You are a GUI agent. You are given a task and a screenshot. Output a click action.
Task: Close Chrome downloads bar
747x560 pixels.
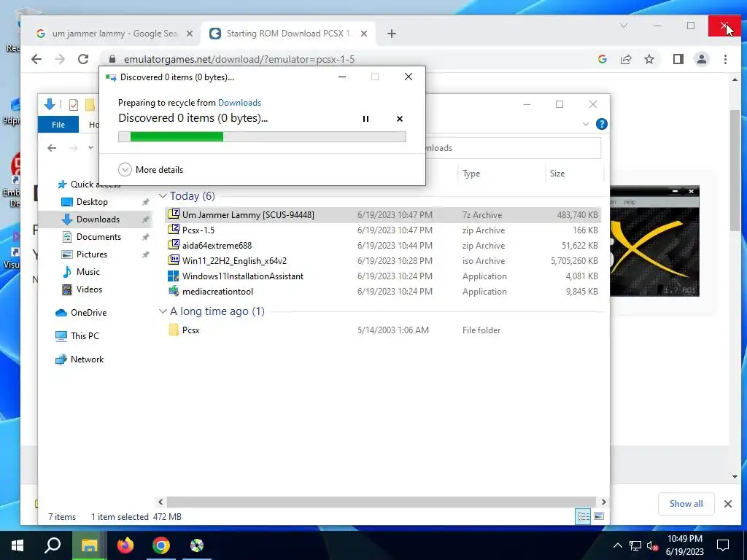click(728, 504)
